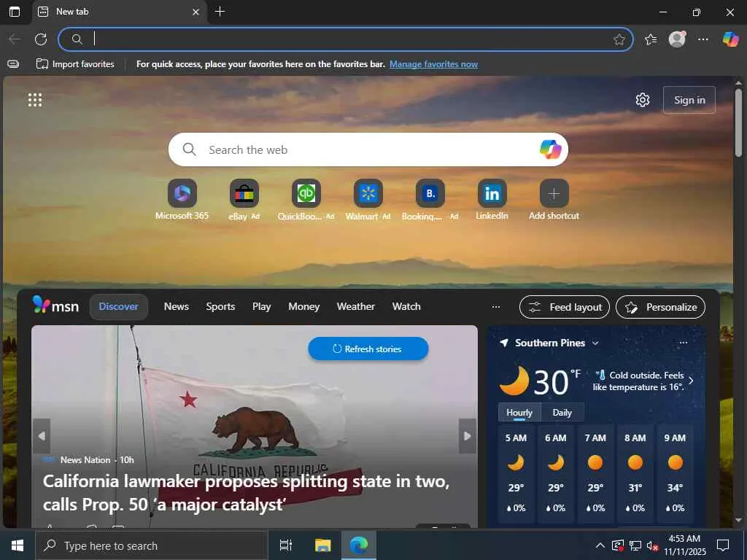747x560 pixels.
Task: Add this page to favorites star
Action: point(619,39)
